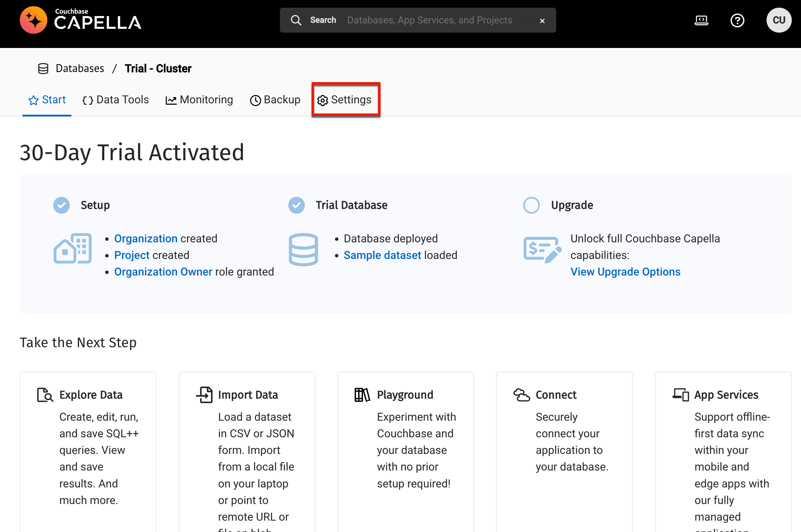Open the Explore Data card title
Image resolution: width=801 pixels, height=532 pixels.
coord(91,395)
